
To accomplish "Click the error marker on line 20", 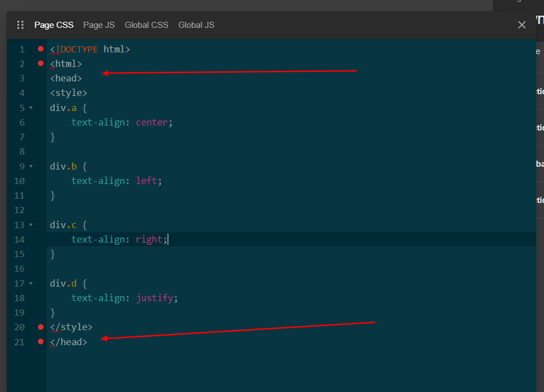I will [40, 327].
